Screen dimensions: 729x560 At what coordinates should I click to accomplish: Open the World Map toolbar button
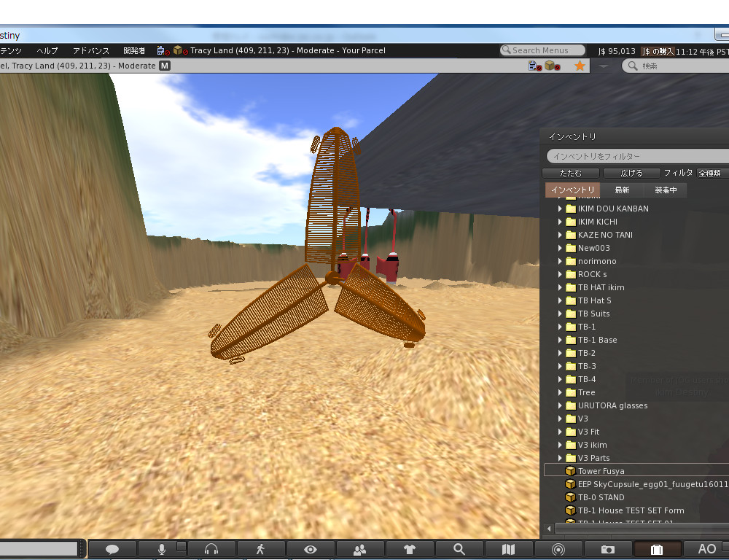click(x=509, y=549)
